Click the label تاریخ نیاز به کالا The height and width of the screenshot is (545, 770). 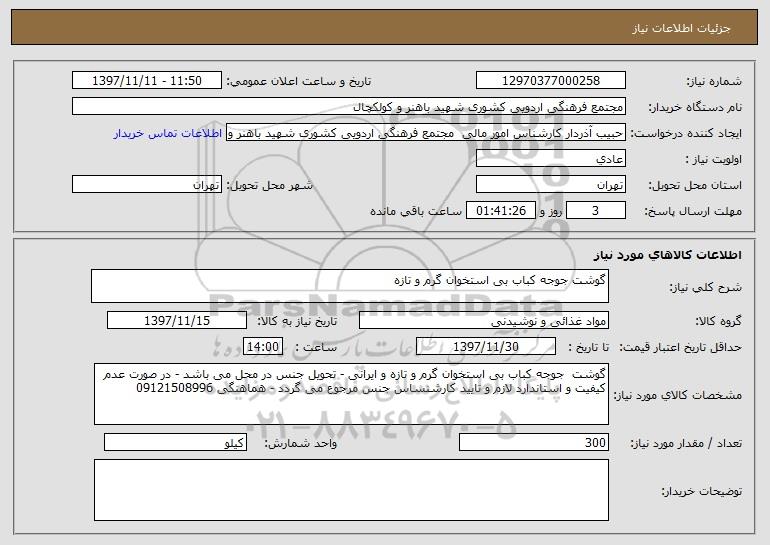[x=297, y=321]
